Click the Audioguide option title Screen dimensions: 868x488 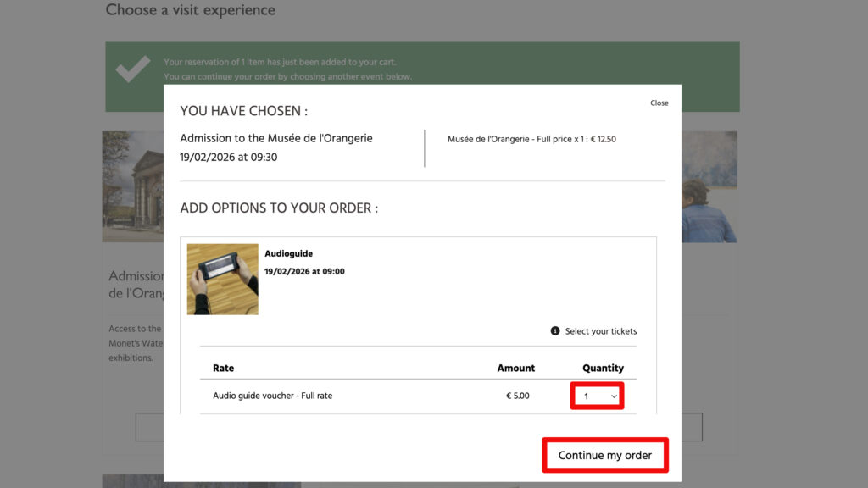click(x=288, y=253)
